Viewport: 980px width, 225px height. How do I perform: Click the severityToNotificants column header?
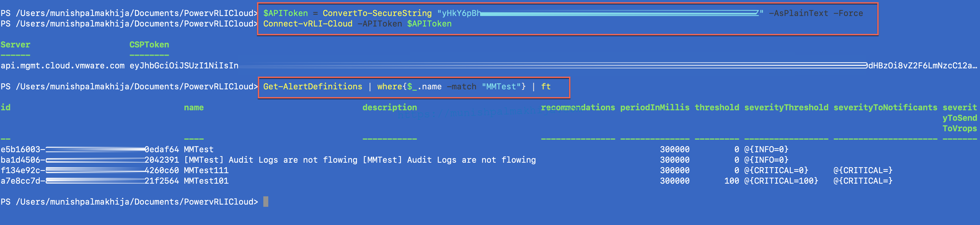coord(885,108)
